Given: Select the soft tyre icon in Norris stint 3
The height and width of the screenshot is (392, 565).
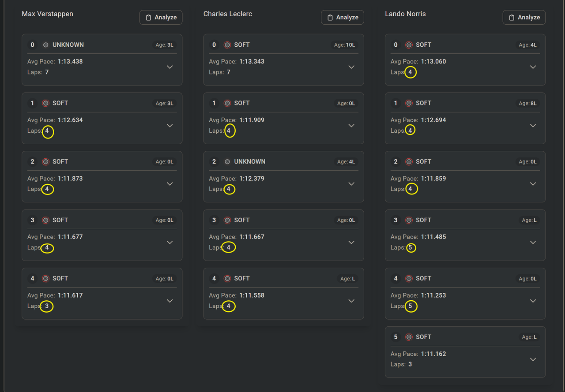Looking at the screenshot, I should (409, 220).
